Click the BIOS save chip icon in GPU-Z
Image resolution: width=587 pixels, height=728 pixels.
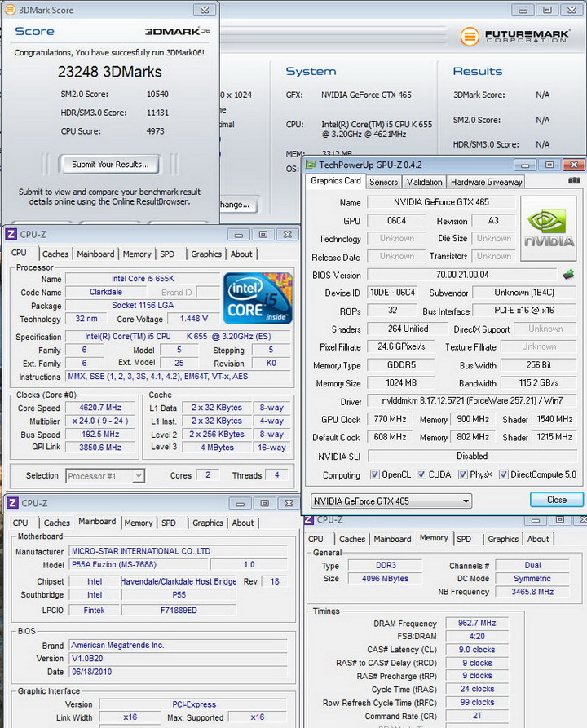pyautogui.click(x=568, y=275)
